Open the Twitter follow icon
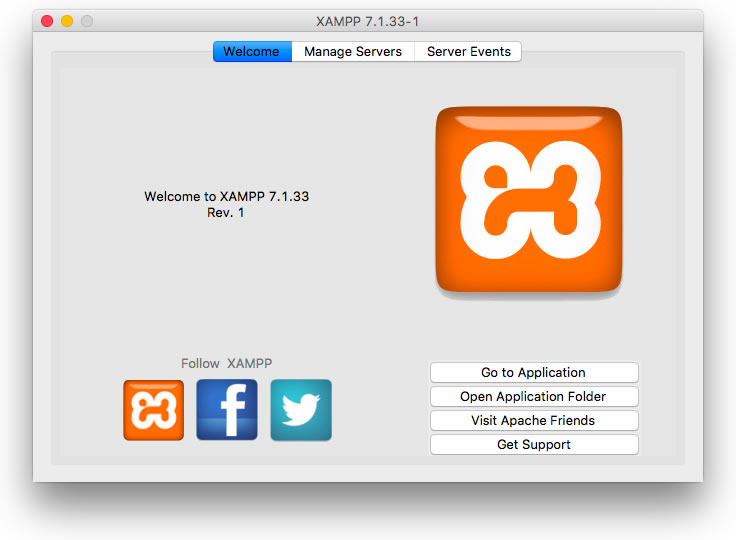736x540 pixels. (x=301, y=410)
